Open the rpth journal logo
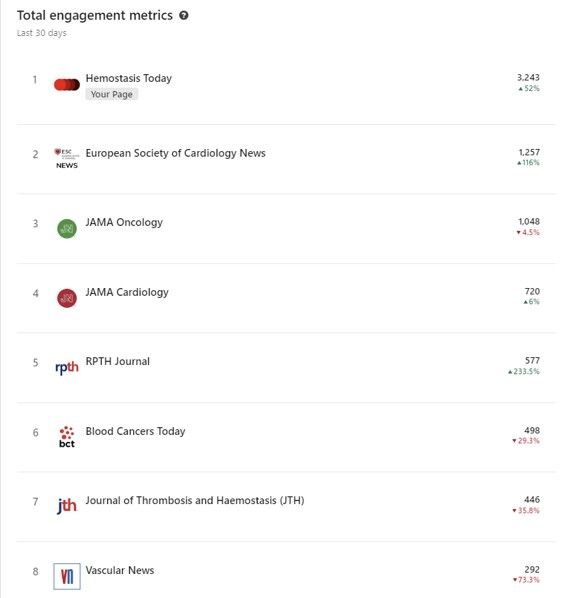Screen dimensions: 580x598 point(67,368)
